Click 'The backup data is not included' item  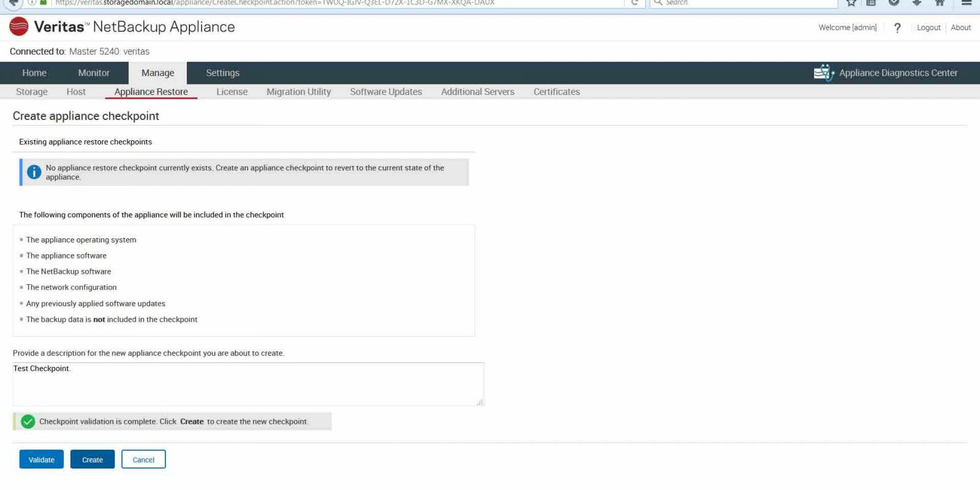pyautogui.click(x=111, y=320)
